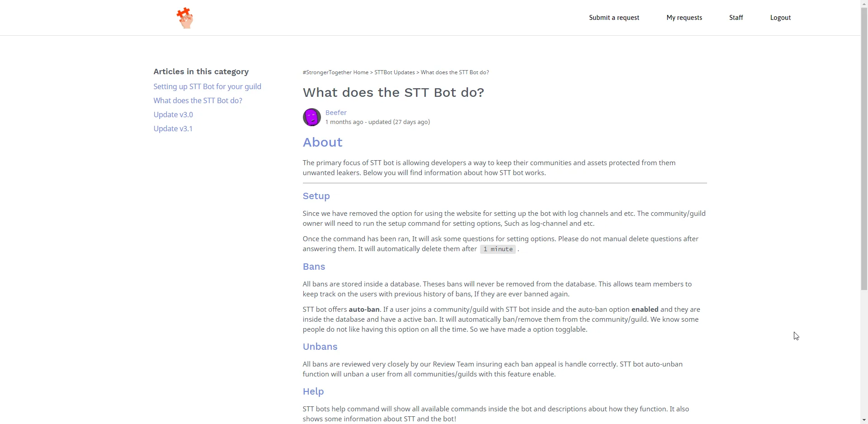Open Beefer's profile avatar
868x424 pixels.
(311, 117)
